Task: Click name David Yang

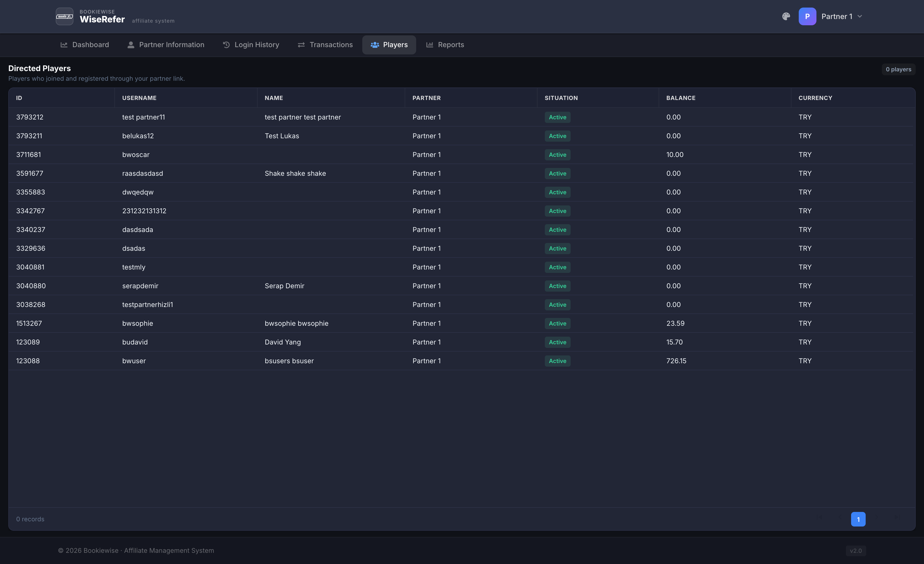Action: (x=283, y=342)
